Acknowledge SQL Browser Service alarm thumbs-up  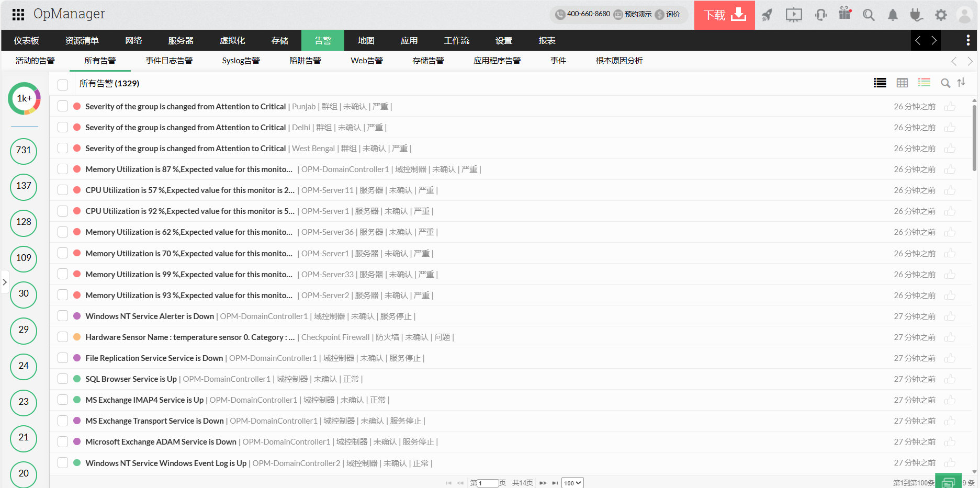pyautogui.click(x=950, y=379)
